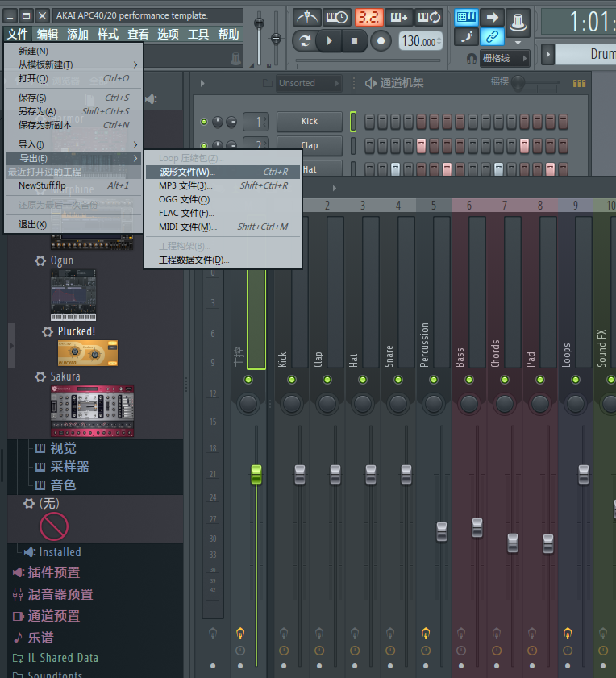Click the stop button in transport
This screenshot has width=616, height=678.
pyautogui.click(x=355, y=40)
